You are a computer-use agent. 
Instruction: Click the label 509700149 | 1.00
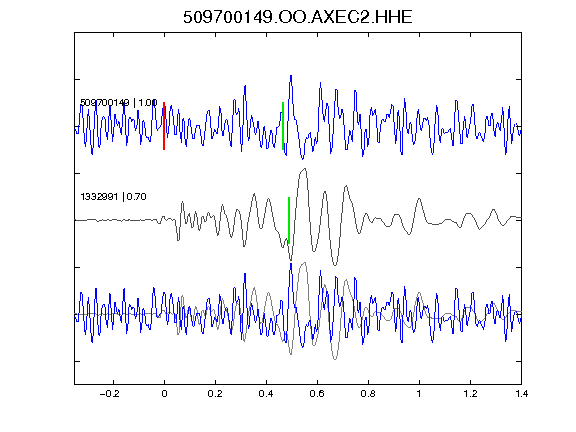(119, 102)
